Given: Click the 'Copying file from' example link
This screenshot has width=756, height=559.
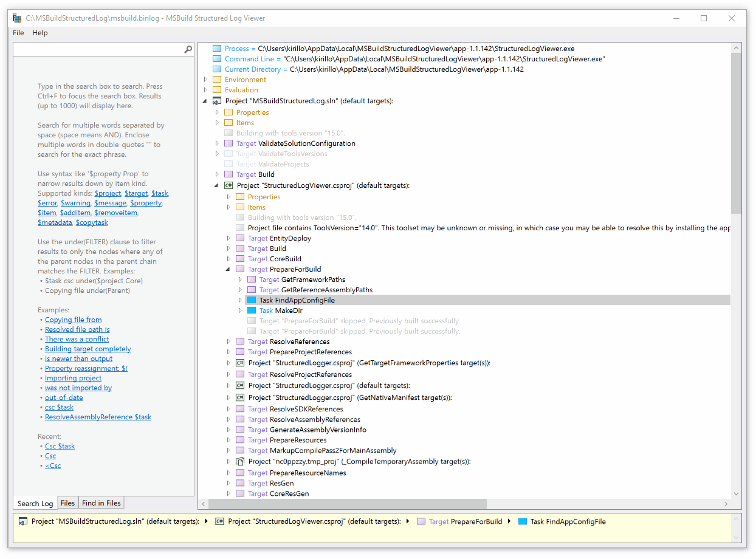Looking at the screenshot, I should pyautogui.click(x=74, y=320).
